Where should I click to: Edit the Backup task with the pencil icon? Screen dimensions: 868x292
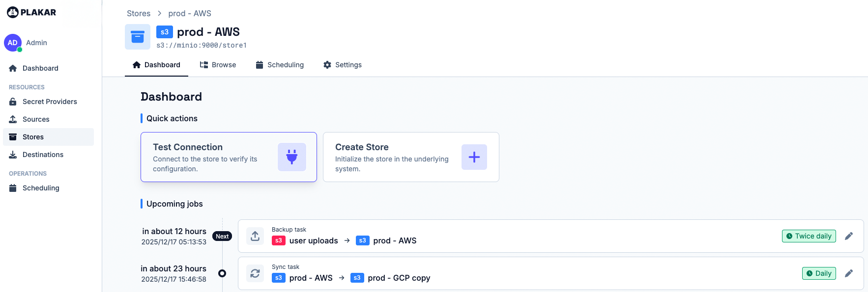tap(849, 236)
